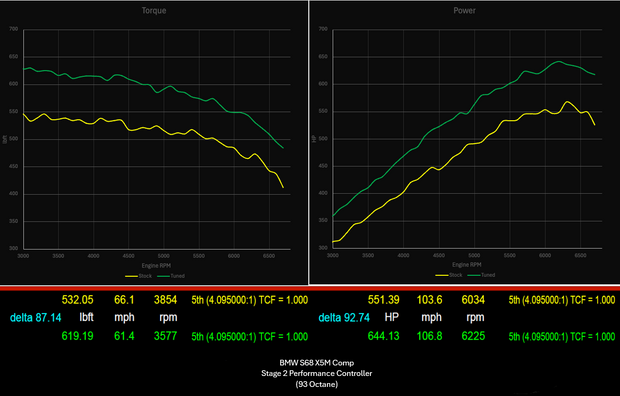Select stock power value 551.39
Screen dimensions: 620x396
click(384, 300)
